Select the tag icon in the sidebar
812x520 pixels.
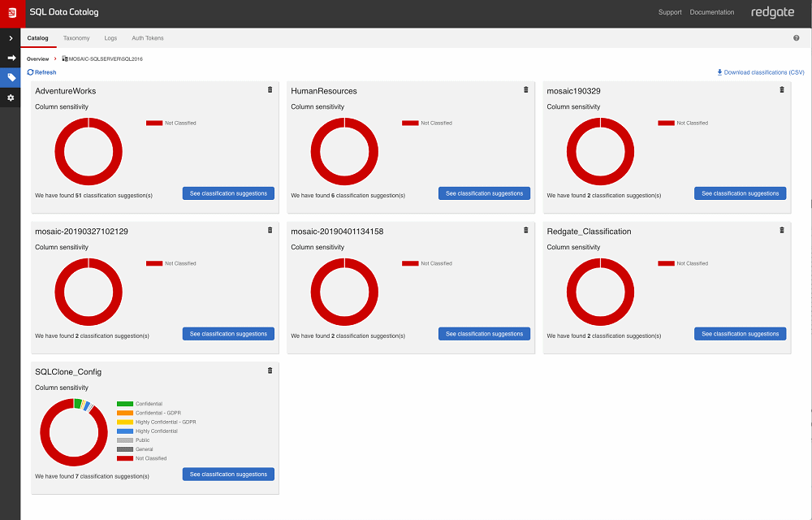tap(11, 78)
